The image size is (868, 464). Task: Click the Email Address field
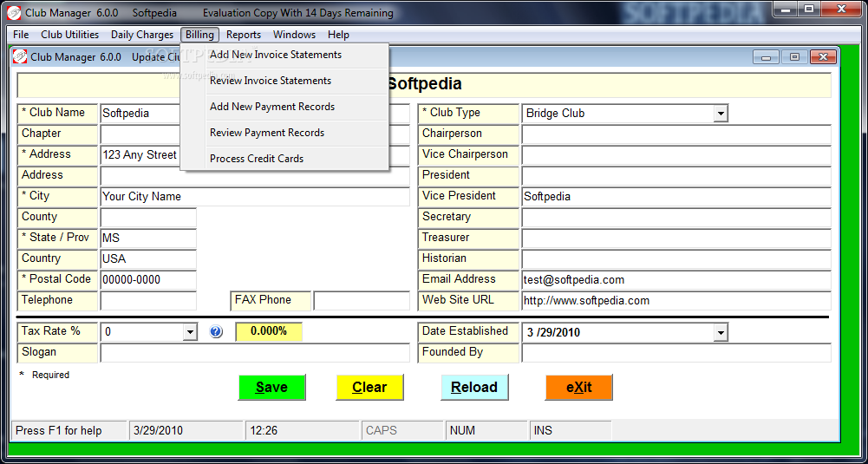(676, 279)
